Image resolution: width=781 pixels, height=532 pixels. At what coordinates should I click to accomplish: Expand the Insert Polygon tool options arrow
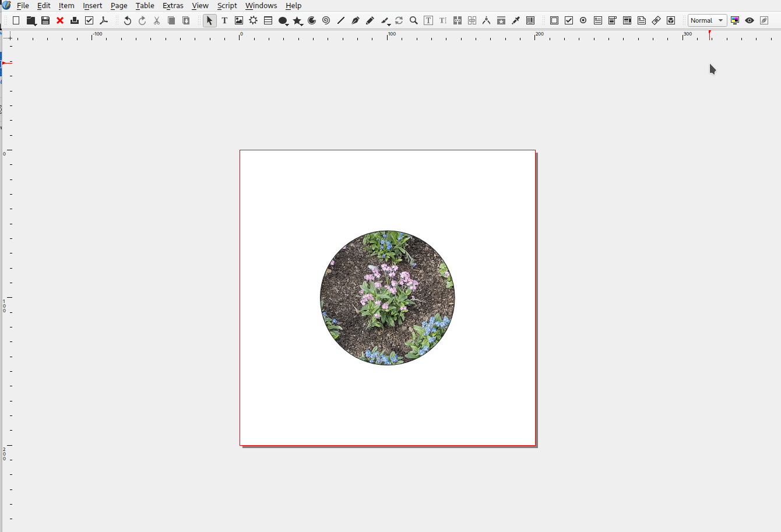[x=302, y=24]
